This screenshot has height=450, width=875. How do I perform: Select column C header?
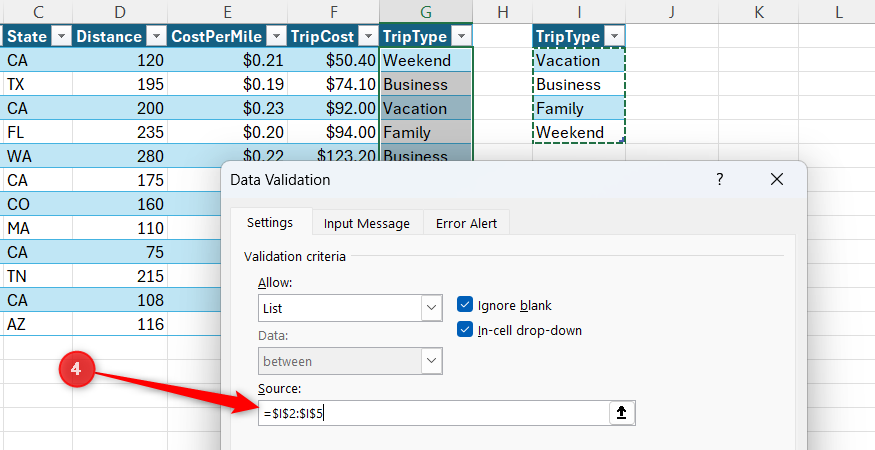click(38, 12)
